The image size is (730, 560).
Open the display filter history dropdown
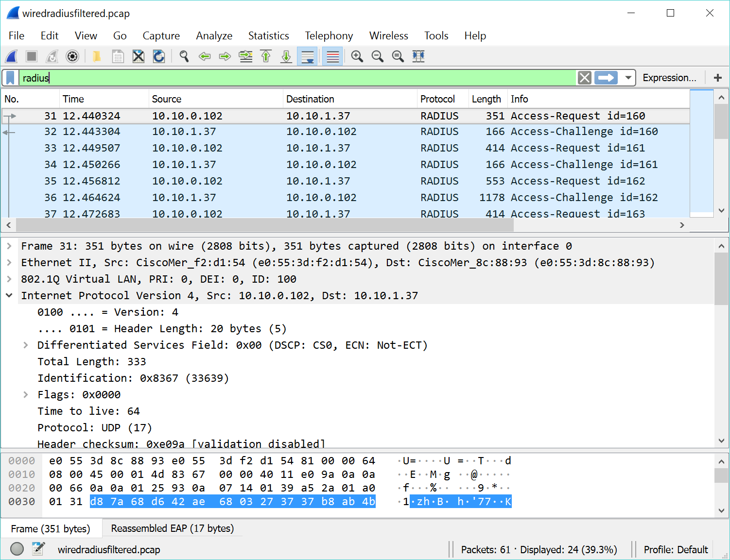[x=628, y=78]
